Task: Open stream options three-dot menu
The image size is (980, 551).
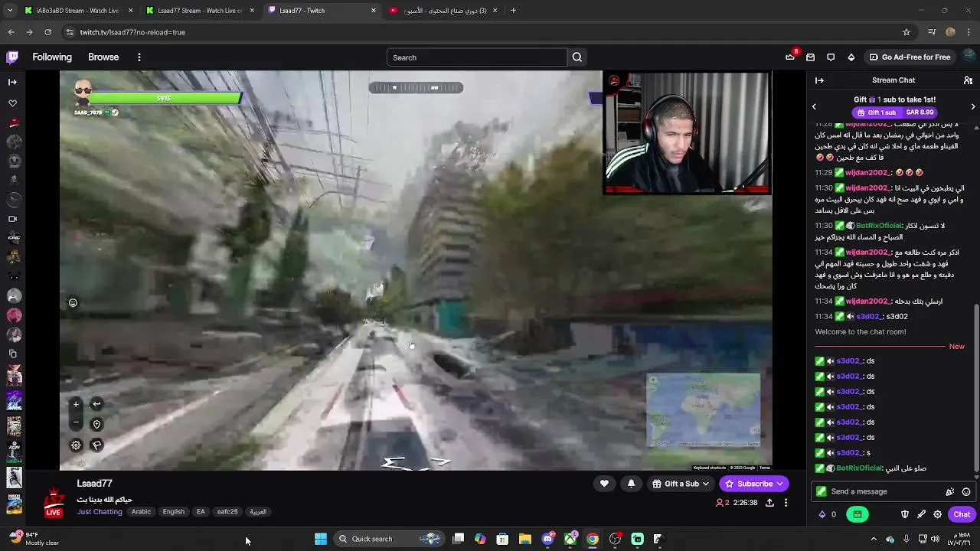Action: click(786, 503)
